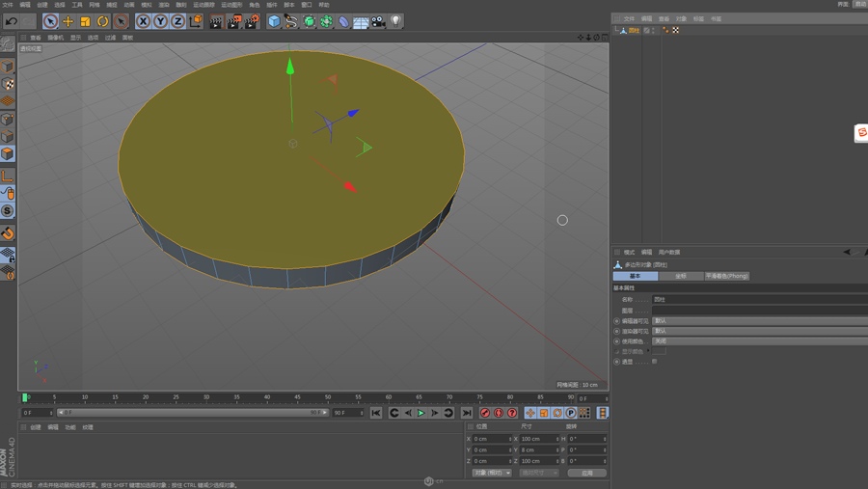This screenshot has height=489, width=868.
Task: Step to the next frame
Action: click(435, 413)
